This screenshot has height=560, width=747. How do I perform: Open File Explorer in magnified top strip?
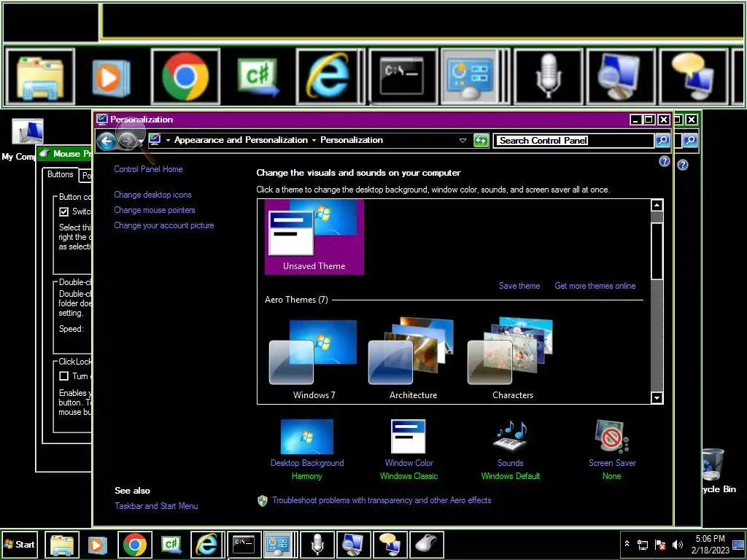coord(39,77)
